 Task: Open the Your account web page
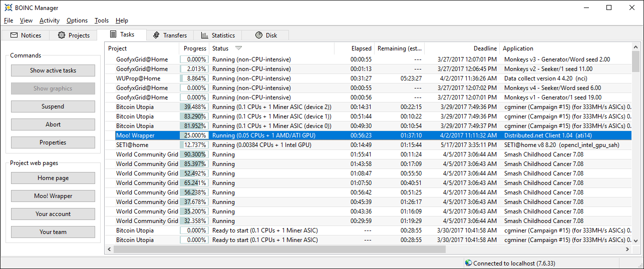53,214
